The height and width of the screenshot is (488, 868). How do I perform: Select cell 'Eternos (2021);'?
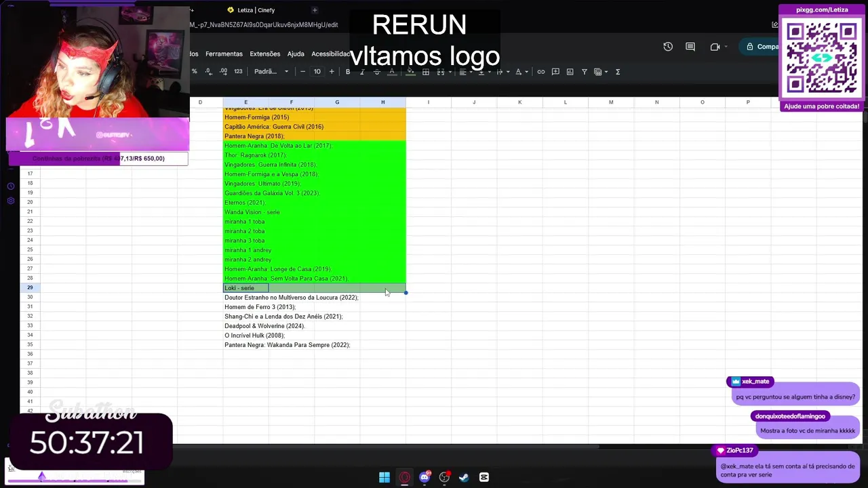tap(245, 203)
